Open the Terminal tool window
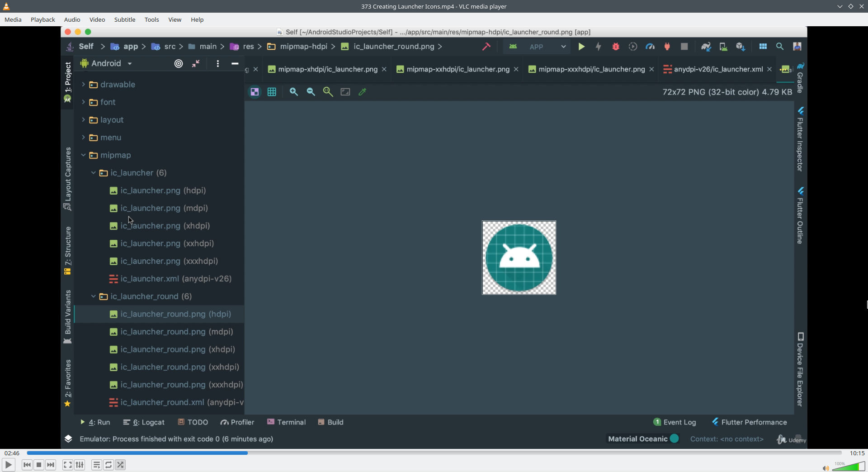Image resolution: width=868 pixels, height=472 pixels. [286, 422]
